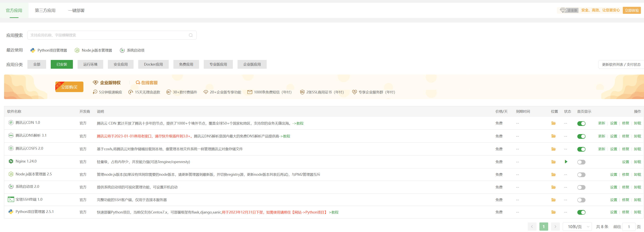Click Node.js icon in recently used list
This screenshot has width=644, height=232.
click(x=77, y=50)
